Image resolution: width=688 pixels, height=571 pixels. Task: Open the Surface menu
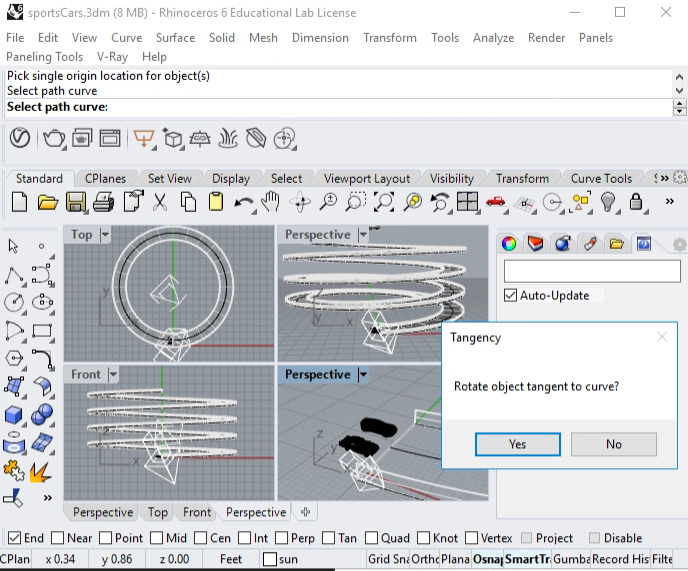(x=176, y=38)
